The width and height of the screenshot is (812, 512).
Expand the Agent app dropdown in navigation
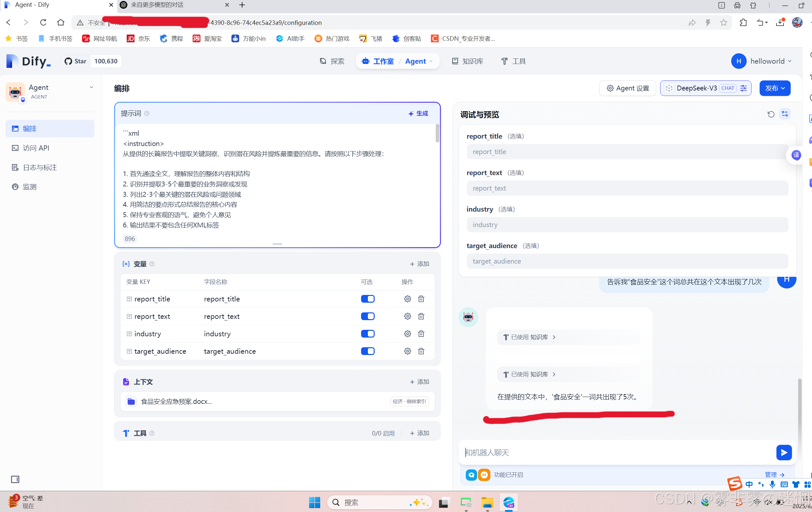419,61
